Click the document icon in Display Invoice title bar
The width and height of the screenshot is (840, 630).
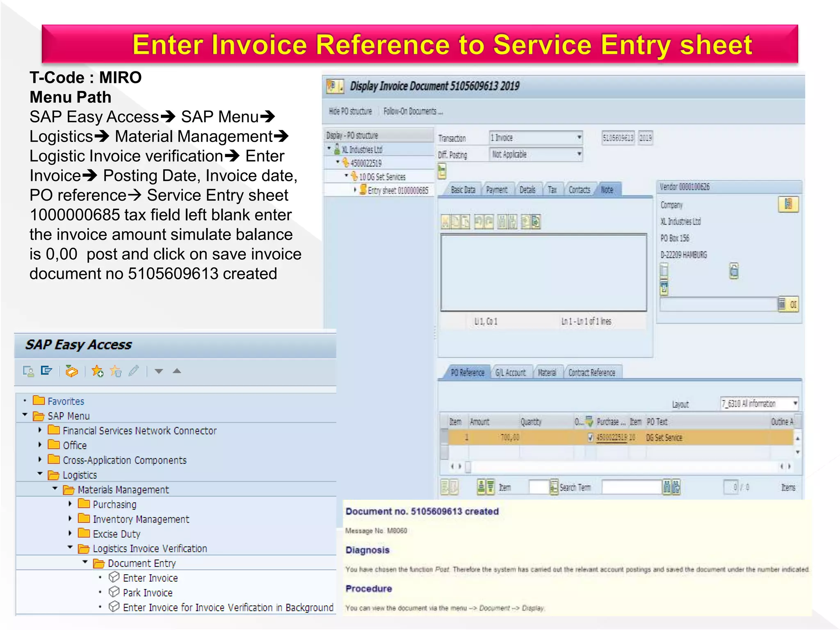point(335,87)
